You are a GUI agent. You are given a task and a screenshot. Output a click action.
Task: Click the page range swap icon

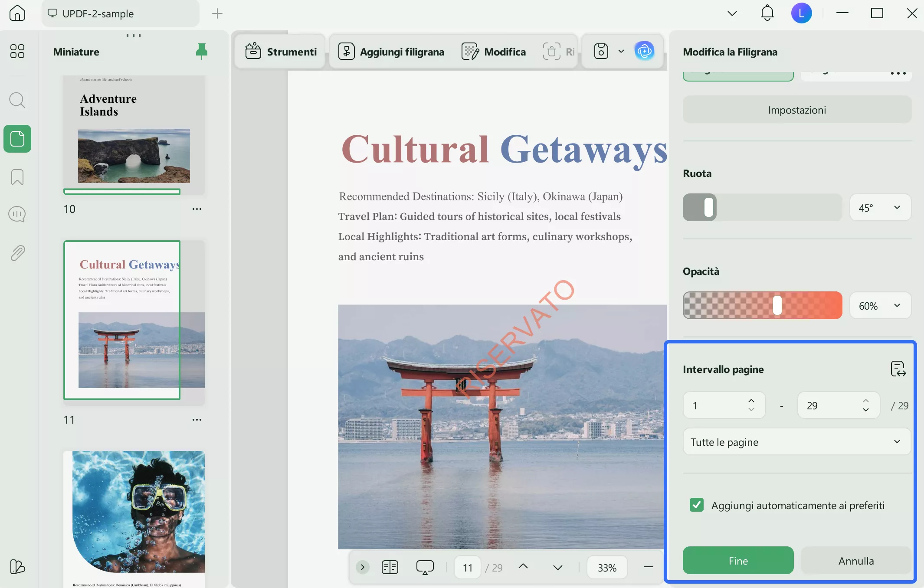[x=898, y=369]
